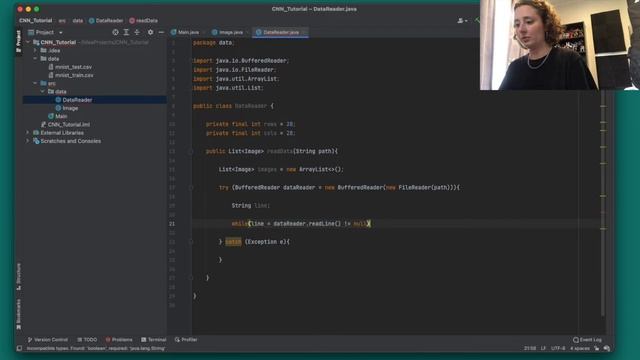The image size is (640, 360).
Task: Click the 'String line;' declaration text
Action: (x=251, y=206)
